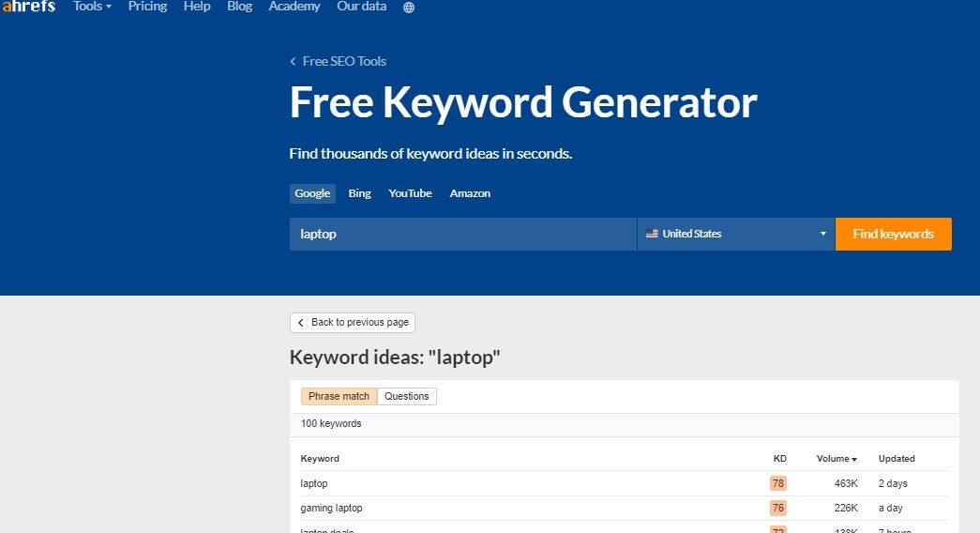The width and height of the screenshot is (980, 533).
Task: Select the Phrase match tab
Action: pyautogui.click(x=339, y=396)
